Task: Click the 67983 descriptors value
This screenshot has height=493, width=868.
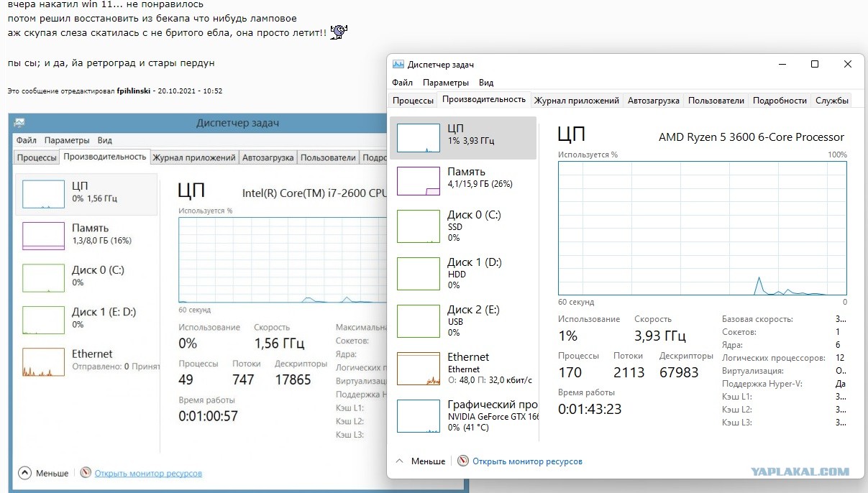Action: [679, 372]
